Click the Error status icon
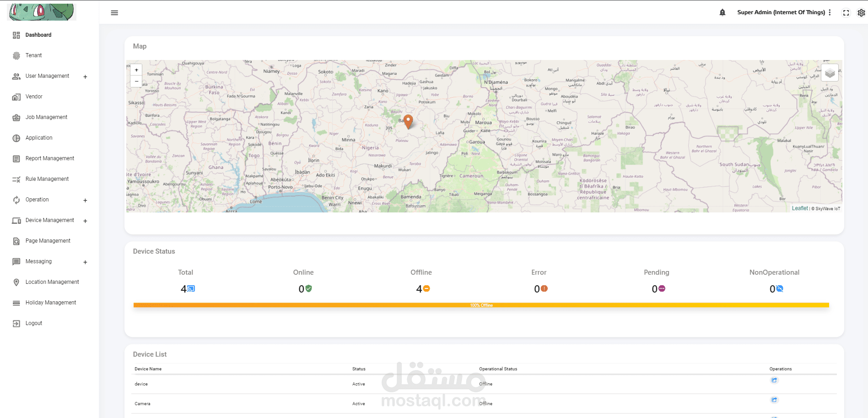This screenshot has width=868, height=418. coord(544,288)
